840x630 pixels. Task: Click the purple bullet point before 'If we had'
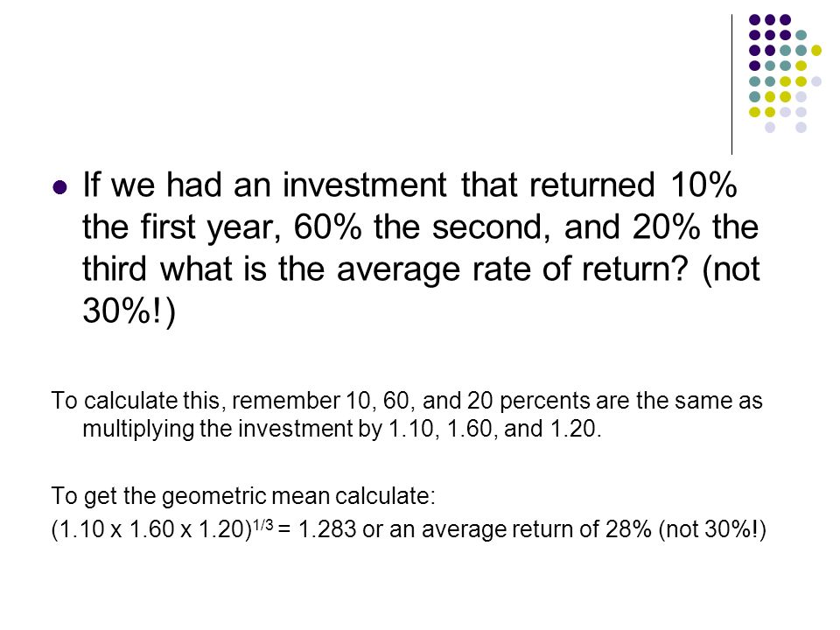click(60, 187)
